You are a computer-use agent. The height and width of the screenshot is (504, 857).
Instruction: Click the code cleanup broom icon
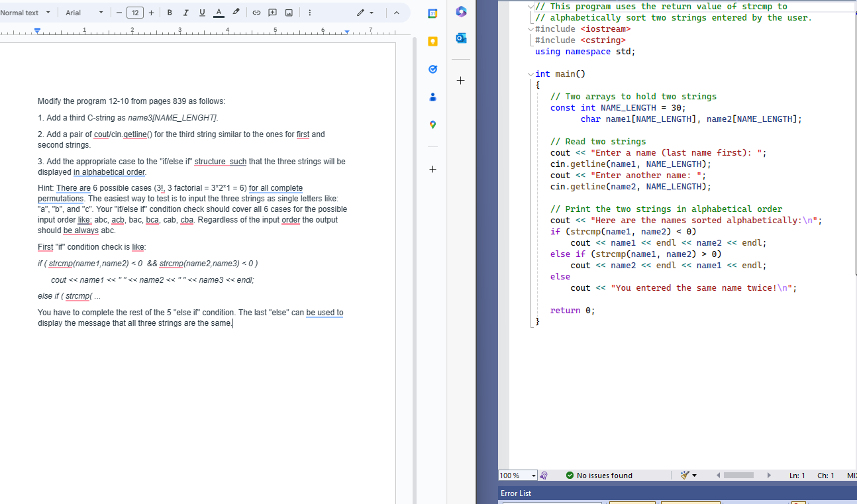(x=685, y=476)
